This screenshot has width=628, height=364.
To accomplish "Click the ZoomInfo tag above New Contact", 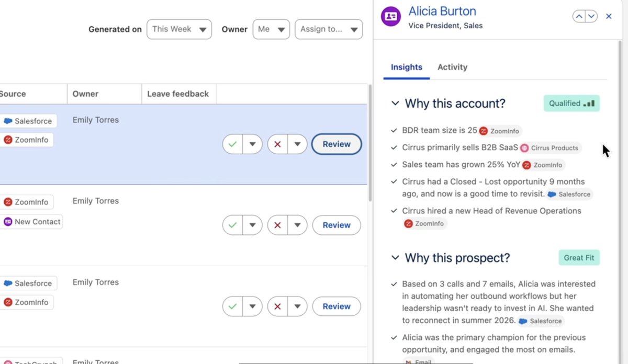I will coord(26,202).
